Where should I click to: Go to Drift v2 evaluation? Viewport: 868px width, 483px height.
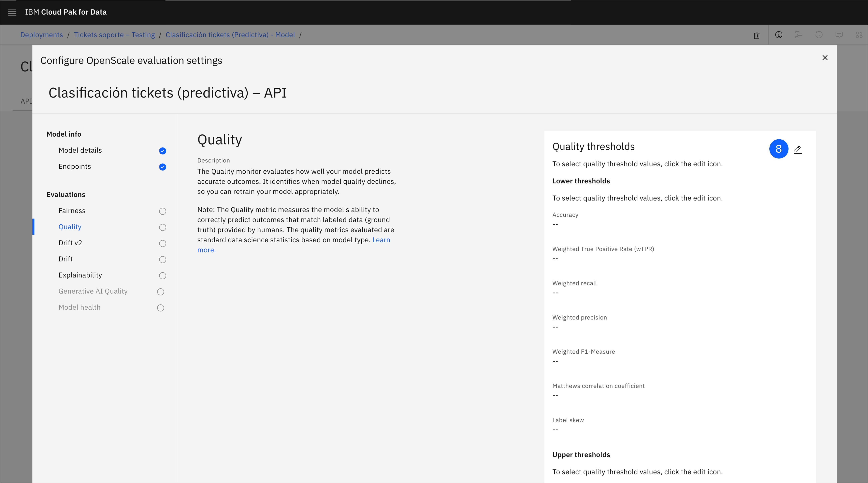[70, 243]
